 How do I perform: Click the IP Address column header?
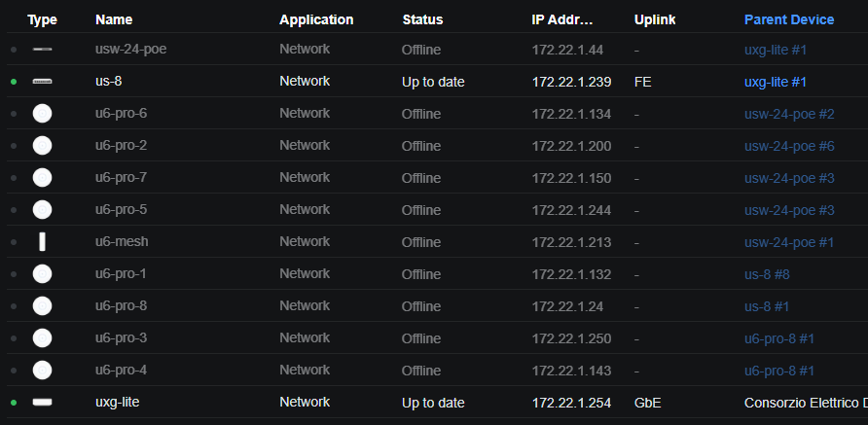561,19
